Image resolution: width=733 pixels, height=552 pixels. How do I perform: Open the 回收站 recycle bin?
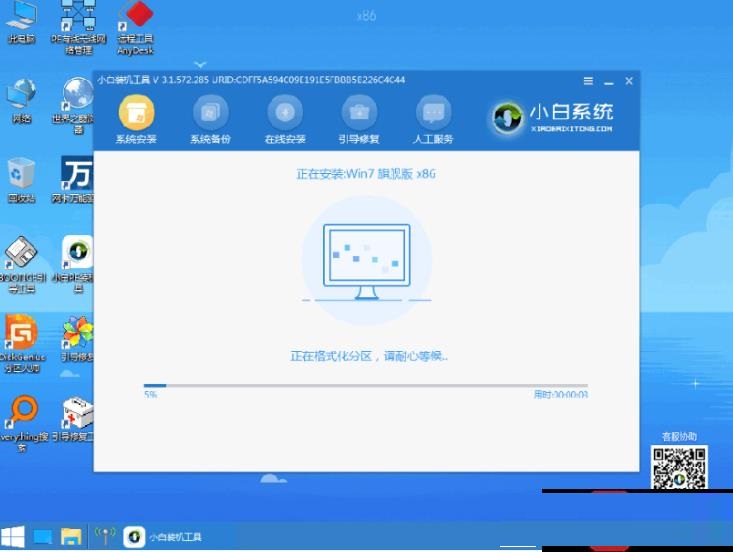[x=21, y=181]
